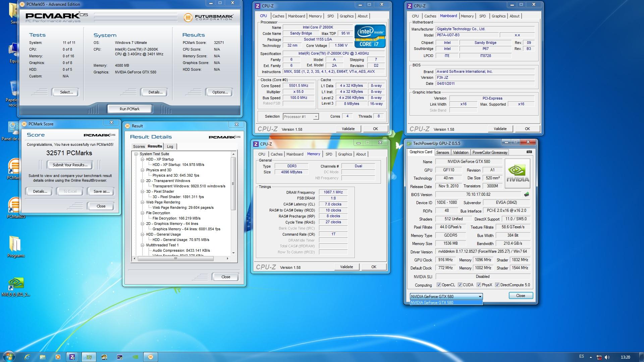Click the GPU-Z screenshot camera icon
Viewport: 644px width, 362px height.
click(x=529, y=152)
